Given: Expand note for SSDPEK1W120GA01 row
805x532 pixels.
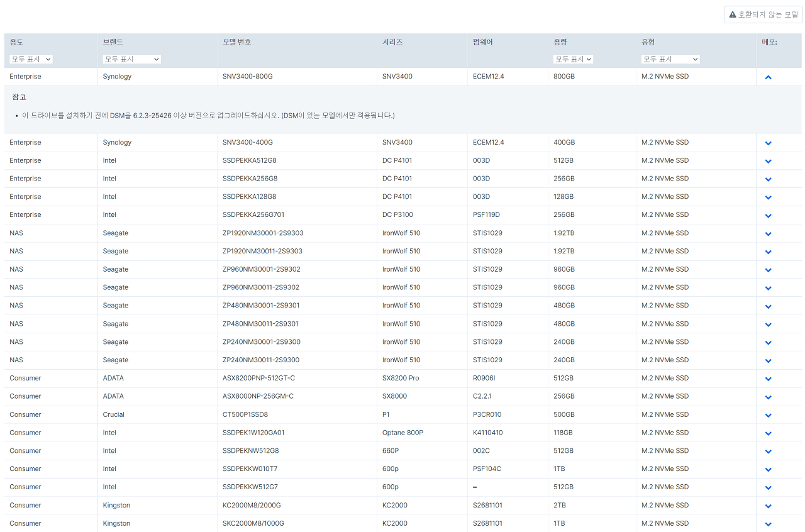Looking at the screenshot, I should pyautogui.click(x=768, y=434).
